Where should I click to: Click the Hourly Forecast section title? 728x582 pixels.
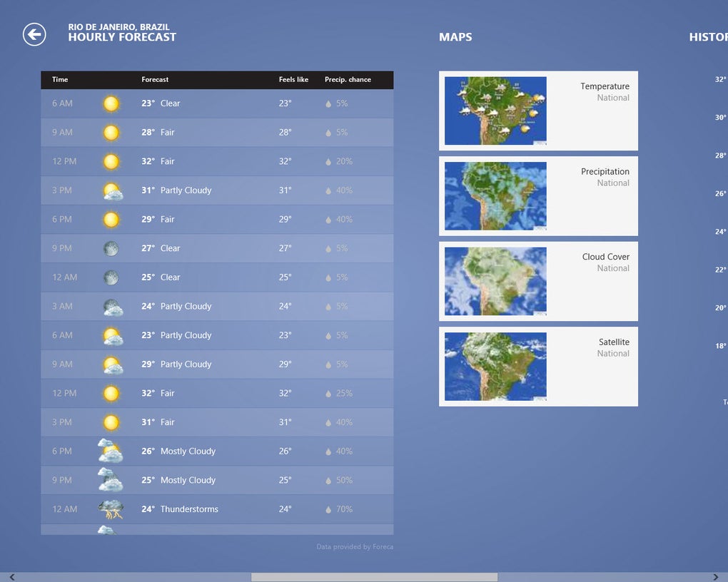tap(122, 37)
